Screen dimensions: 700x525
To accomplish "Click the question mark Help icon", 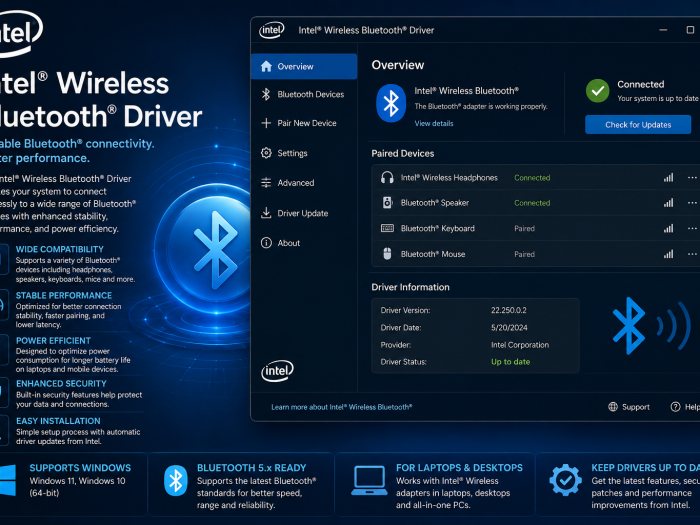I will (675, 407).
